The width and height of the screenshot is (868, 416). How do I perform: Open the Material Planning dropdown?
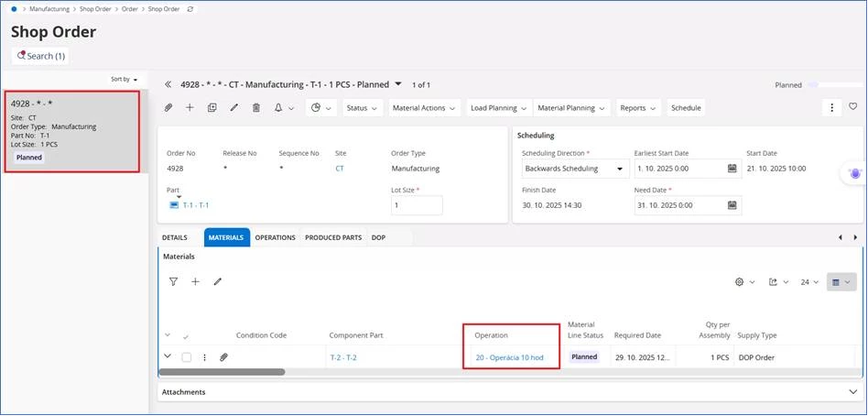(572, 108)
